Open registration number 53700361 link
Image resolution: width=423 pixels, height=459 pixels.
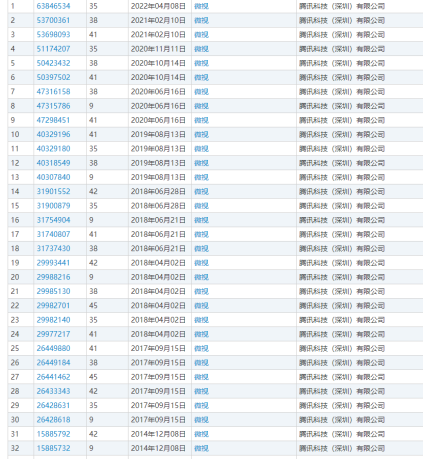(x=53, y=20)
